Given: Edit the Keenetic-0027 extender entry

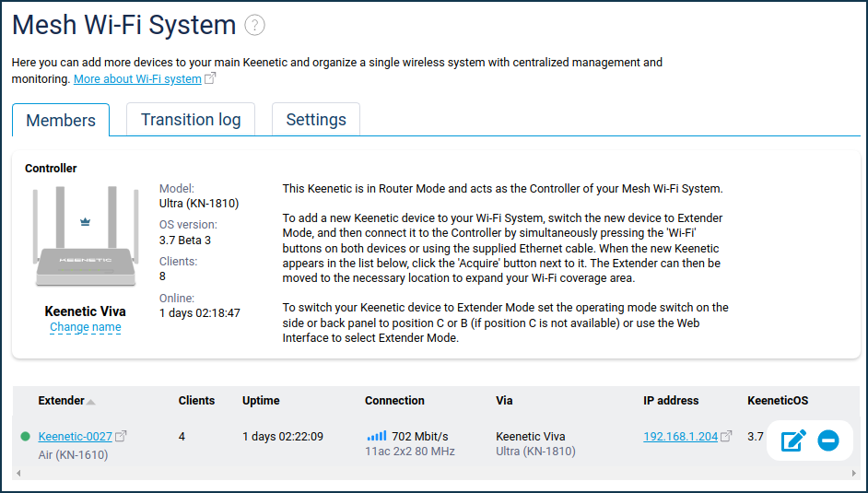Looking at the screenshot, I should [793, 440].
